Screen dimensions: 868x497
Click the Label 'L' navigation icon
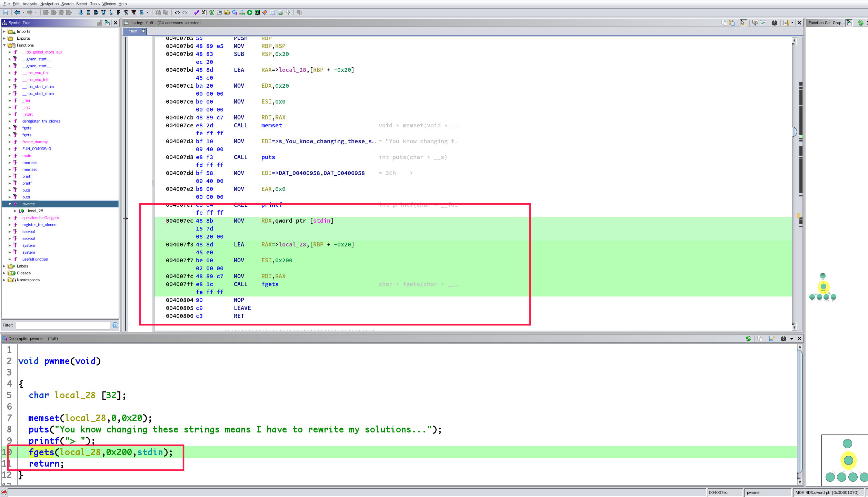click(x=111, y=12)
